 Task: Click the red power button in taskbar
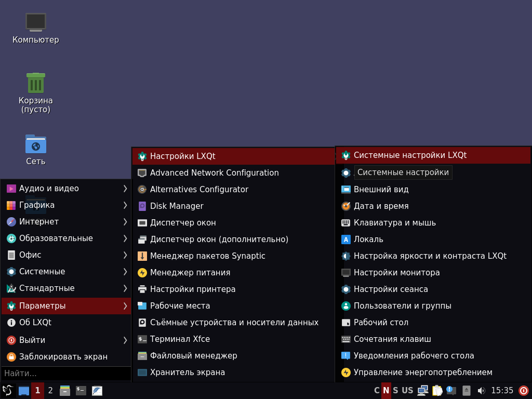click(524, 391)
